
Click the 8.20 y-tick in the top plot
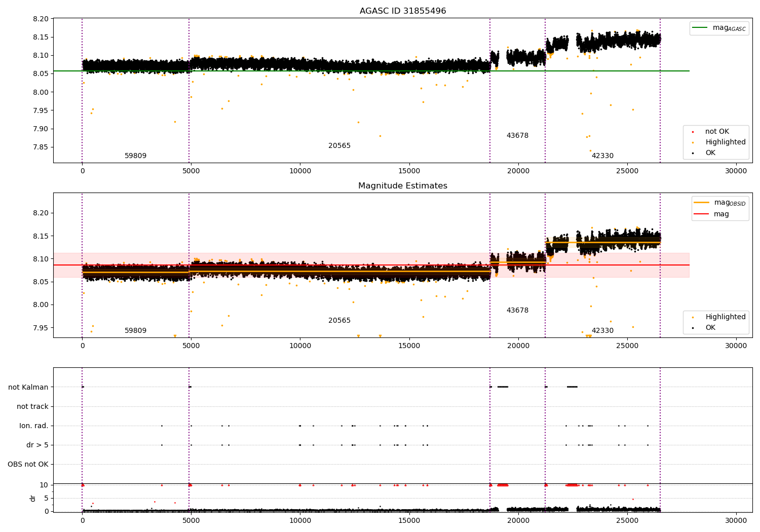point(41,19)
